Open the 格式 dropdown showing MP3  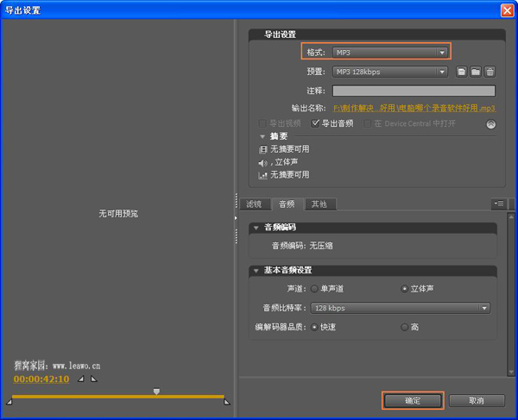point(390,53)
